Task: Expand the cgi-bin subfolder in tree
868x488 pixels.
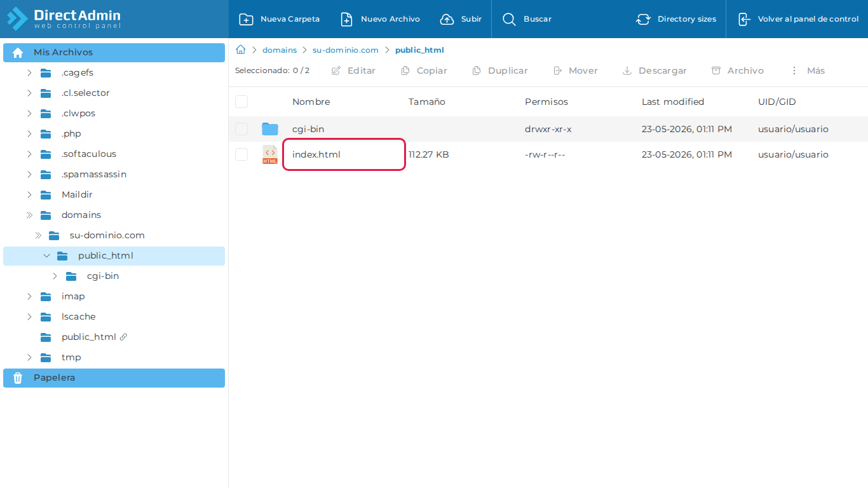Action: (55, 276)
